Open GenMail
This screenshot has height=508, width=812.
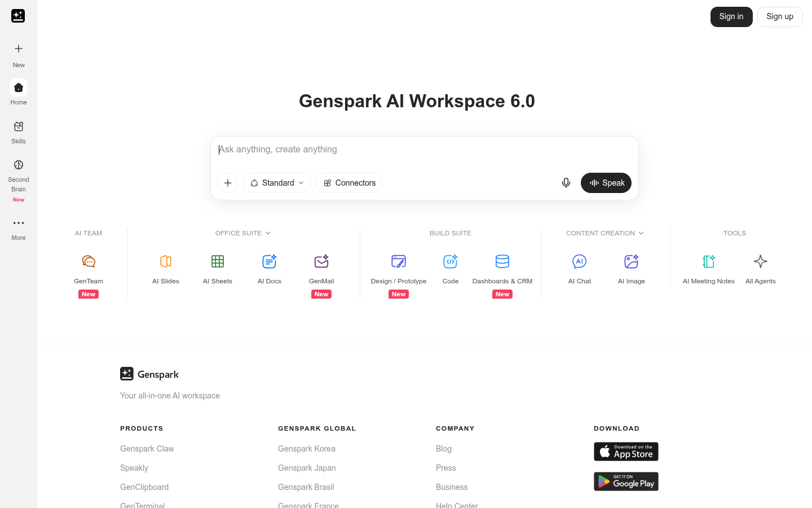(321, 275)
